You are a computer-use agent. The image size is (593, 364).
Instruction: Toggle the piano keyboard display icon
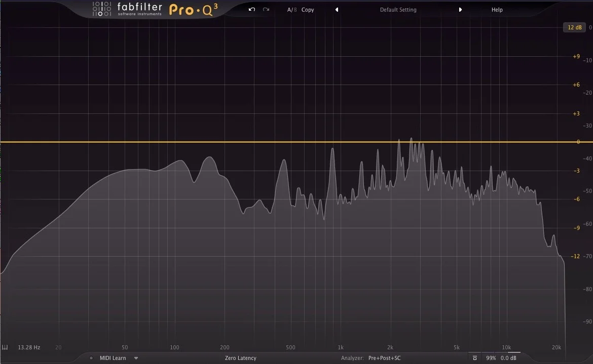pyautogui.click(x=5, y=347)
